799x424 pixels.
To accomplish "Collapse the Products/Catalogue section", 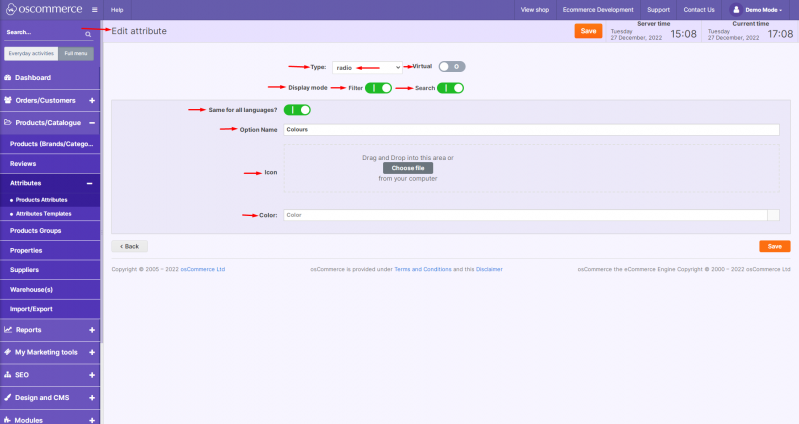I will coord(92,123).
